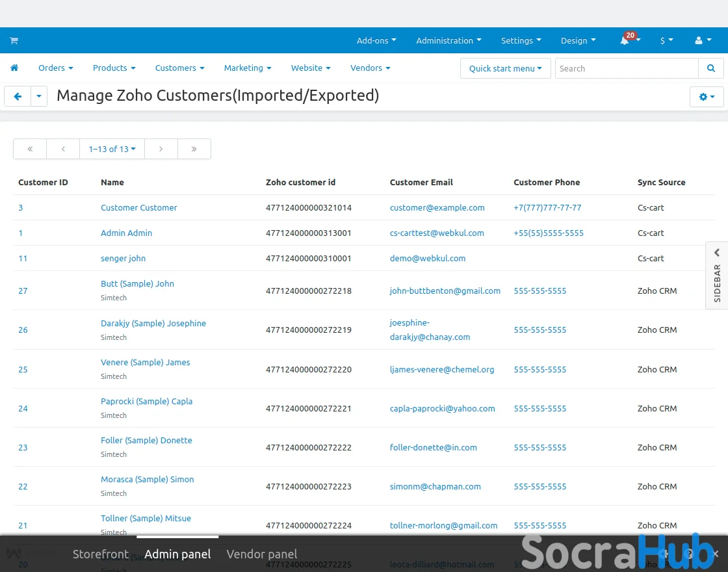Image resolution: width=728 pixels, height=572 pixels.
Task: Open the Butt (Sample) John customer link
Action: [x=137, y=284]
